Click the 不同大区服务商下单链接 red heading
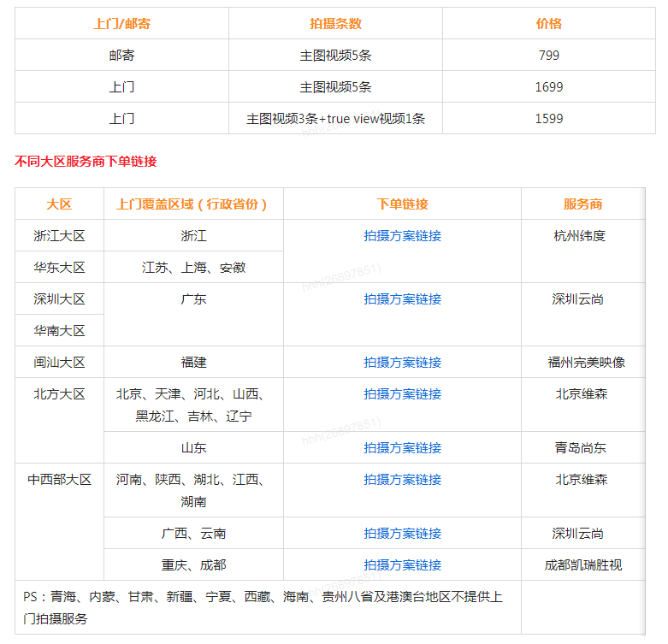668x644 pixels. coord(86,162)
